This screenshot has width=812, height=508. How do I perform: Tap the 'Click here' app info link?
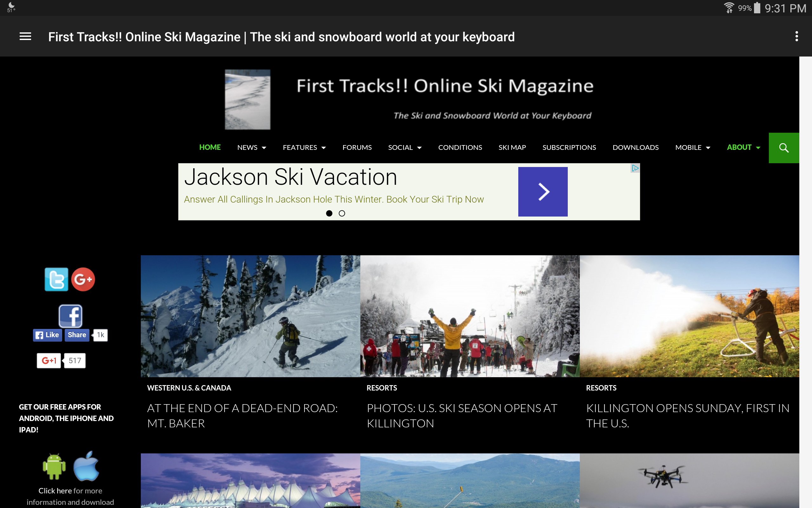click(x=55, y=491)
